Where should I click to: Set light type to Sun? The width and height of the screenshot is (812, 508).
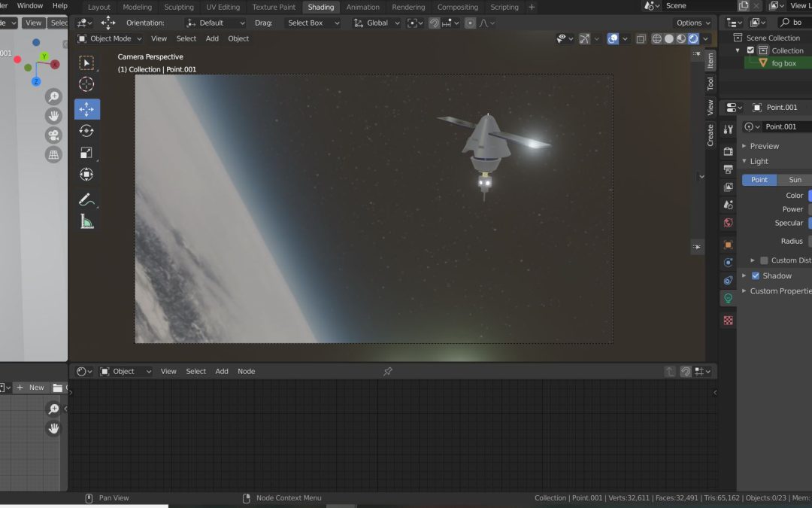(795, 180)
